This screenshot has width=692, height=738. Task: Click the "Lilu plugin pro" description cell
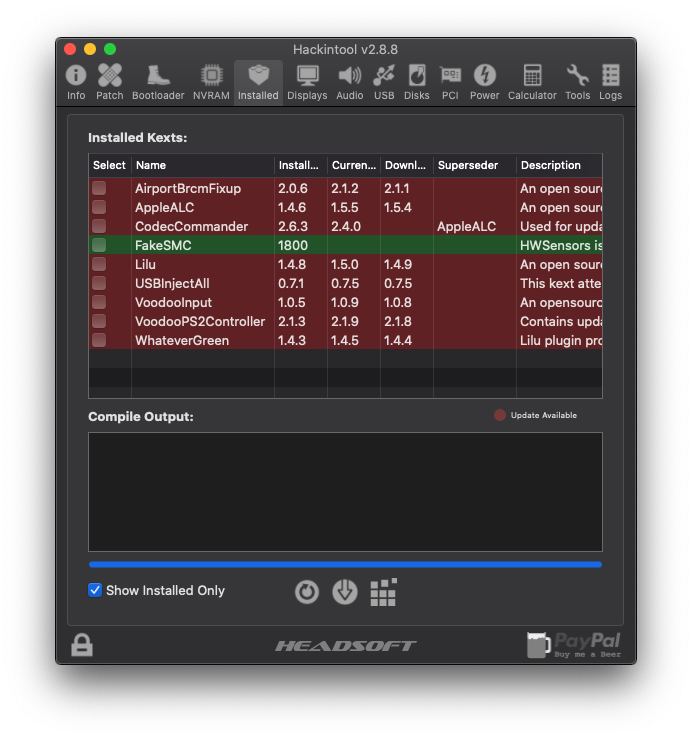click(561, 340)
